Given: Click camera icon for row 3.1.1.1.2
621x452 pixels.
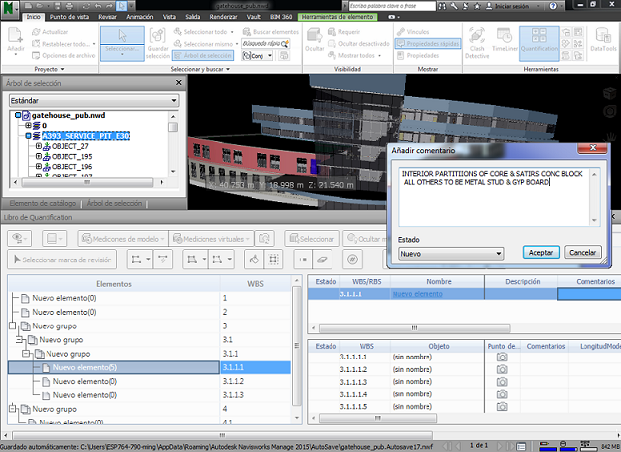Looking at the screenshot, I should (x=502, y=369).
